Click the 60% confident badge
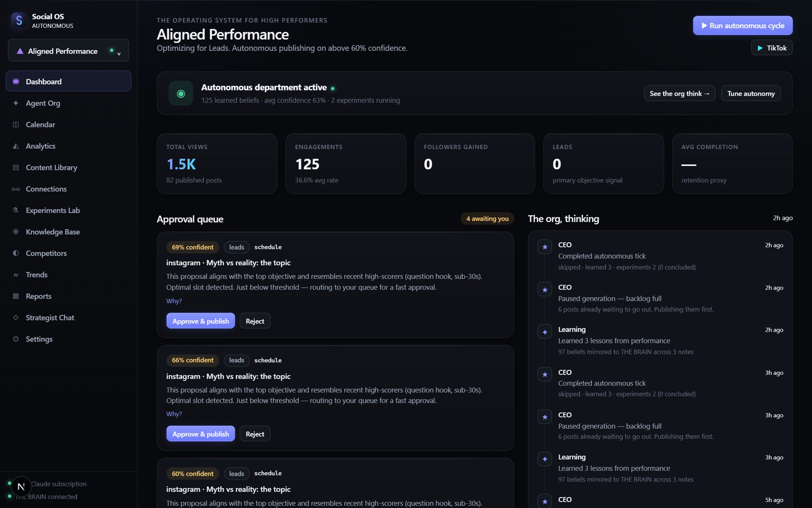Viewport: 812px width, 508px height. [192, 473]
